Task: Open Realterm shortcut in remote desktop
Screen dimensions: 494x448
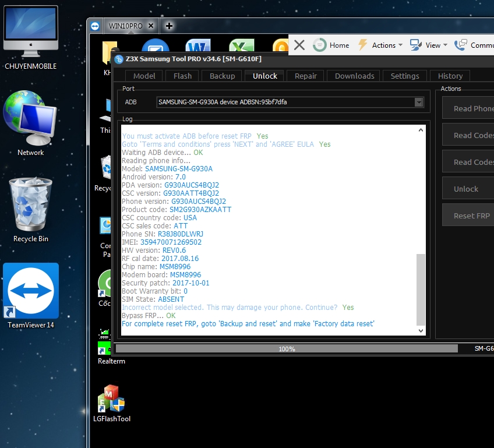Action: coord(111,347)
